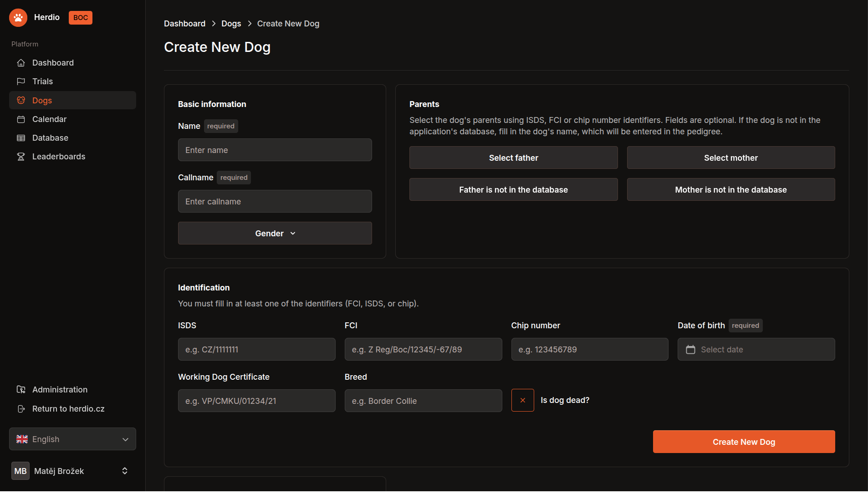Click the UK flag icon in language selector
Viewport: 868px width, 494px height.
click(22, 439)
